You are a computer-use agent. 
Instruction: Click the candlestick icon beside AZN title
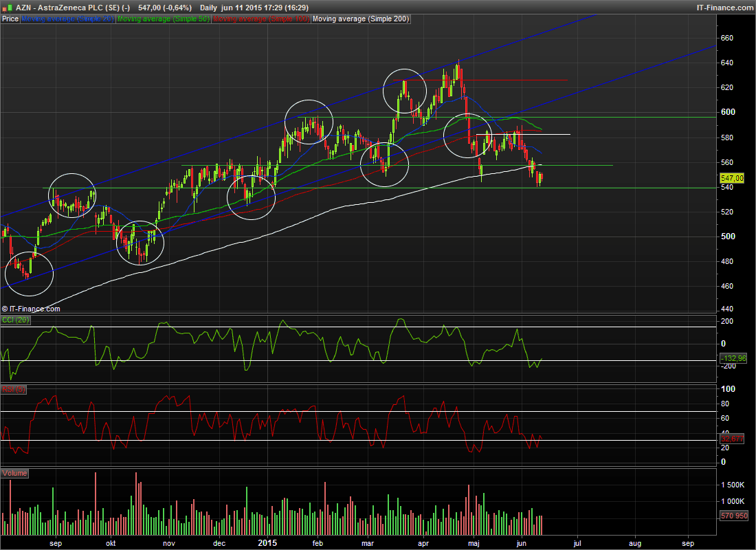coord(5,7)
